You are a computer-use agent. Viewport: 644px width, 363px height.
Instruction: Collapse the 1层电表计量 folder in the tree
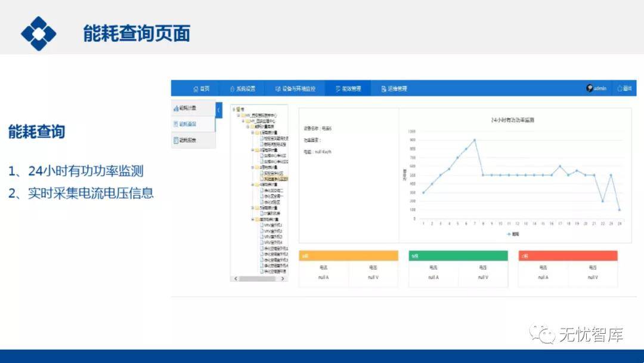[253, 133]
